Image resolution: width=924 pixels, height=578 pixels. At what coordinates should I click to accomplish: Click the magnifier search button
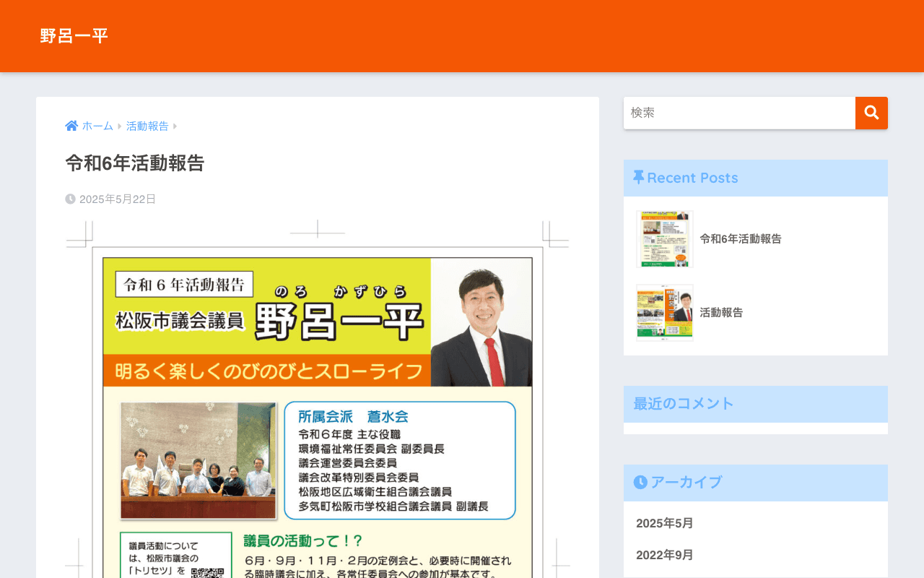[871, 113]
